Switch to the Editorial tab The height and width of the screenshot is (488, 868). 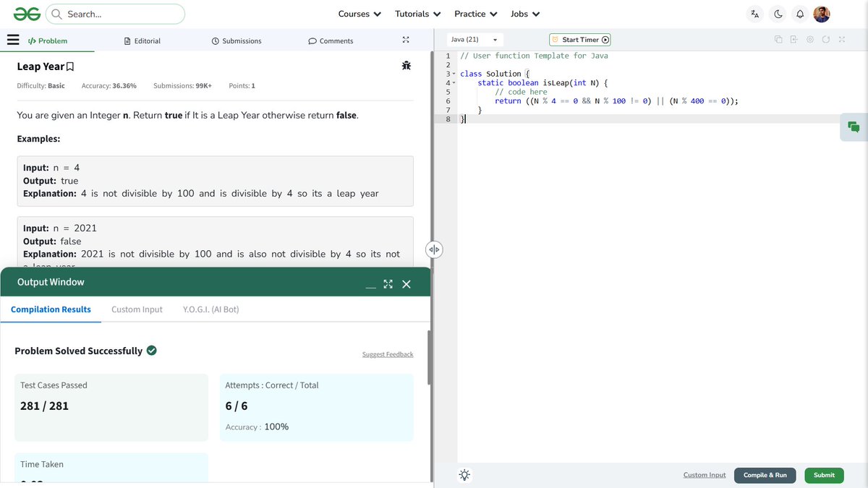pyautogui.click(x=142, y=41)
